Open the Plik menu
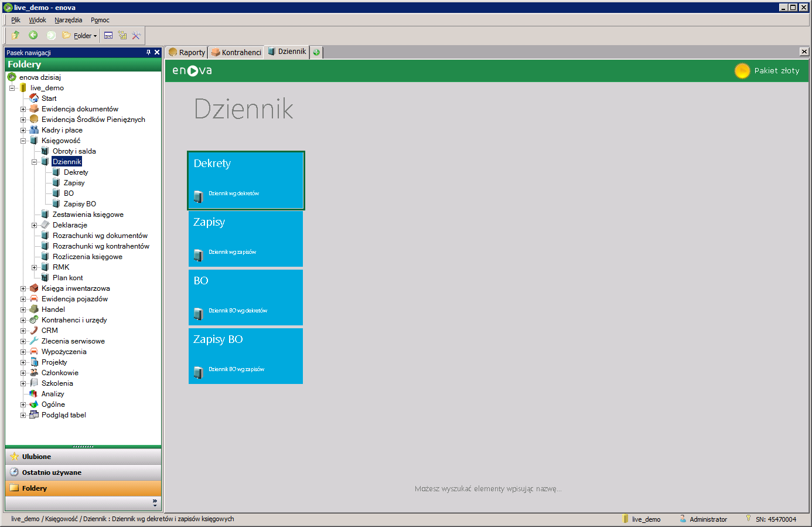This screenshot has height=527, width=812. tap(16, 20)
